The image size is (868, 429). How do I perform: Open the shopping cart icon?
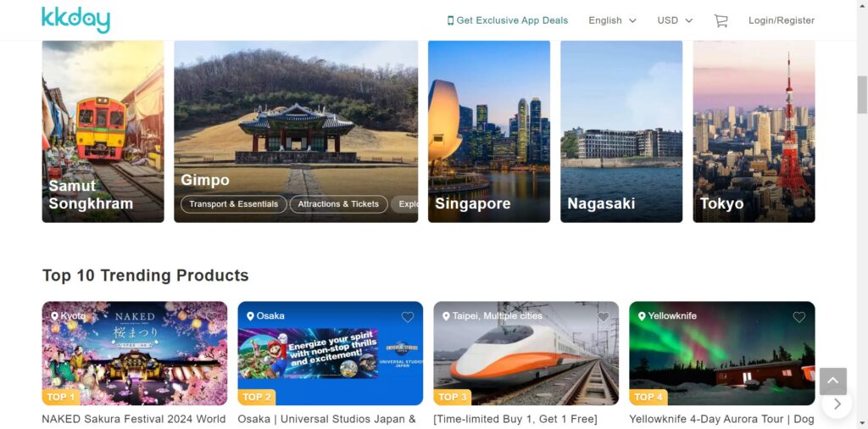721,20
